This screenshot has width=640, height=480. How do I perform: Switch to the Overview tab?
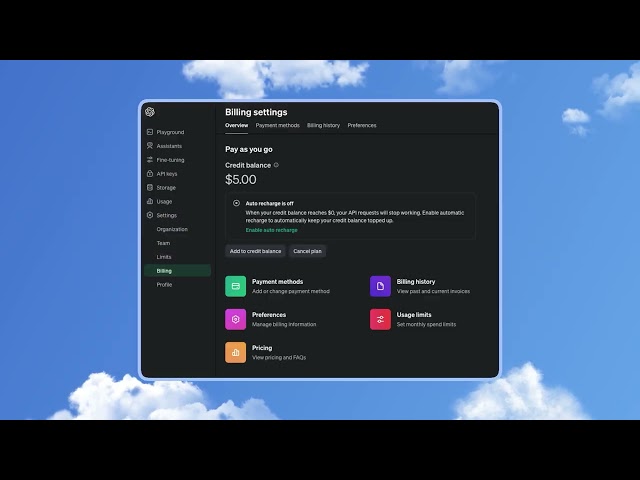pyautogui.click(x=236, y=125)
